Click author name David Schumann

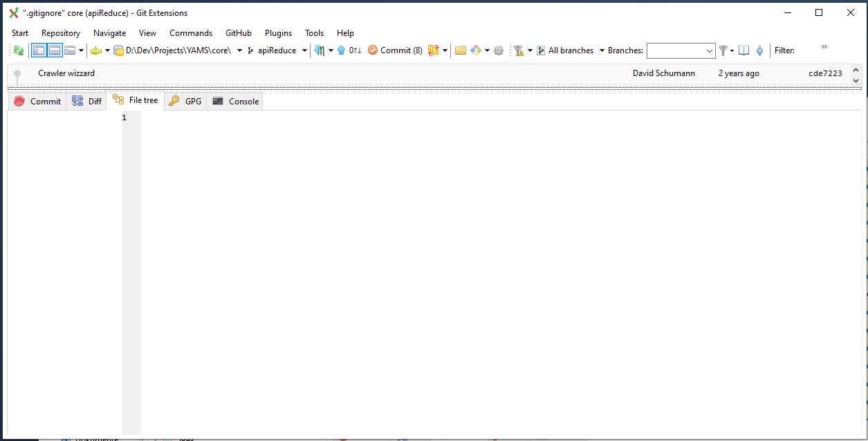[664, 73]
